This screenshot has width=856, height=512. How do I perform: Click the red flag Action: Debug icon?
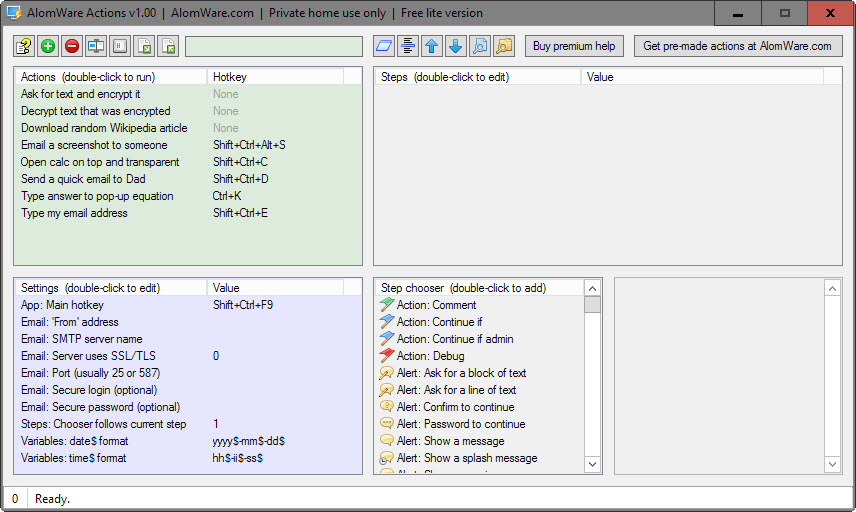[387, 355]
